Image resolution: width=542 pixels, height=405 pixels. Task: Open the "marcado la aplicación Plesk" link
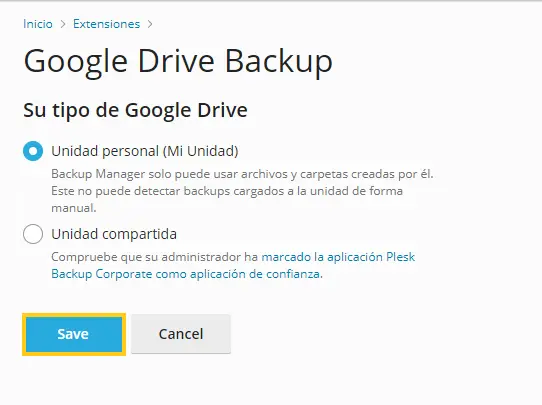click(338, 257)
